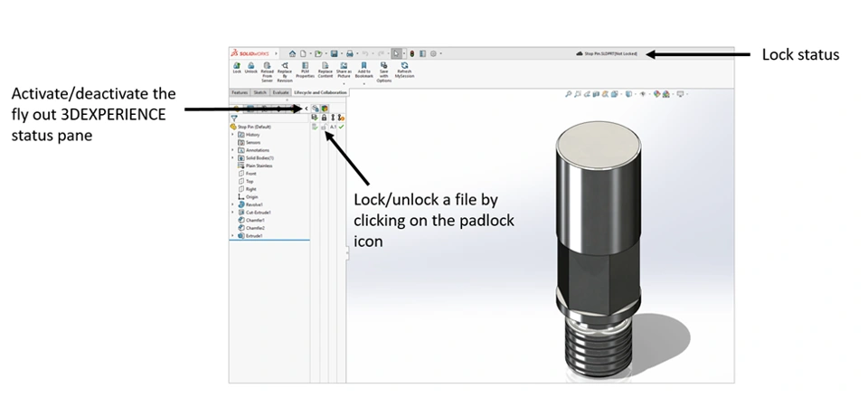Viewport: 868px width, 398px height.
Task: Click the New document icon
Action: (303, 53)
